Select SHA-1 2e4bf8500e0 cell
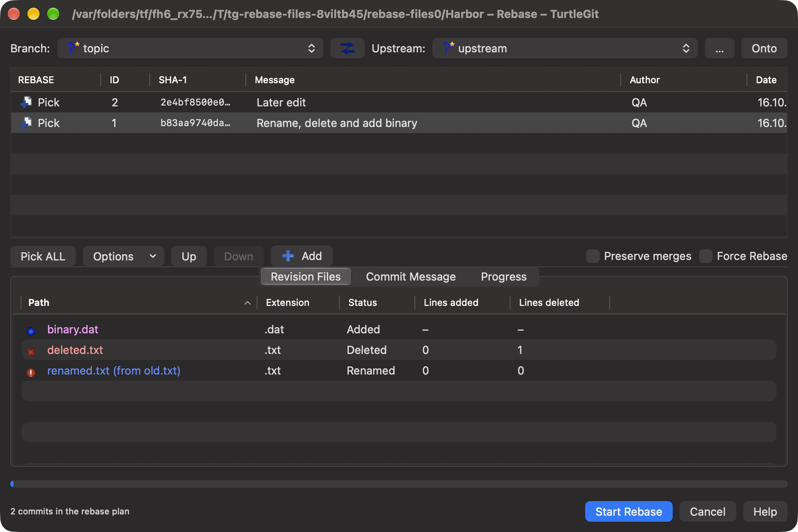 pos(195,102)
